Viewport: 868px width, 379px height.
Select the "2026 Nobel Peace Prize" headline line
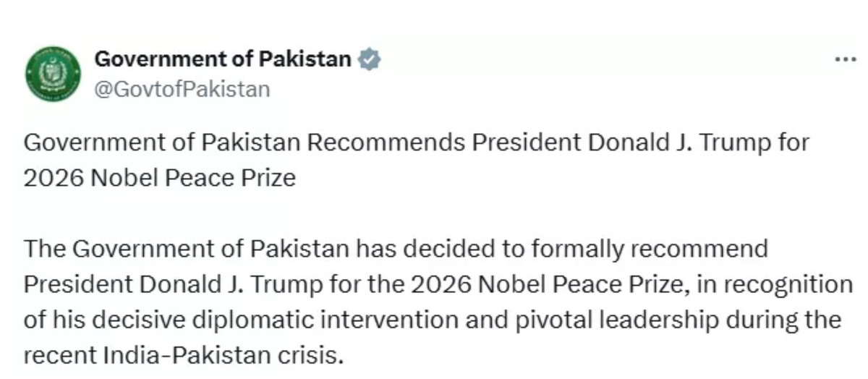160,178
